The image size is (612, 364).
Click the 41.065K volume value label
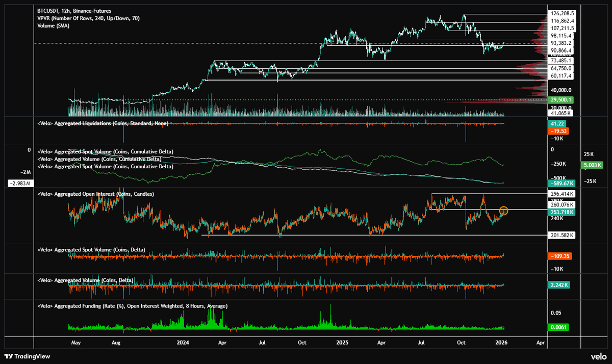pyautogui.click(x=560, y=113)
